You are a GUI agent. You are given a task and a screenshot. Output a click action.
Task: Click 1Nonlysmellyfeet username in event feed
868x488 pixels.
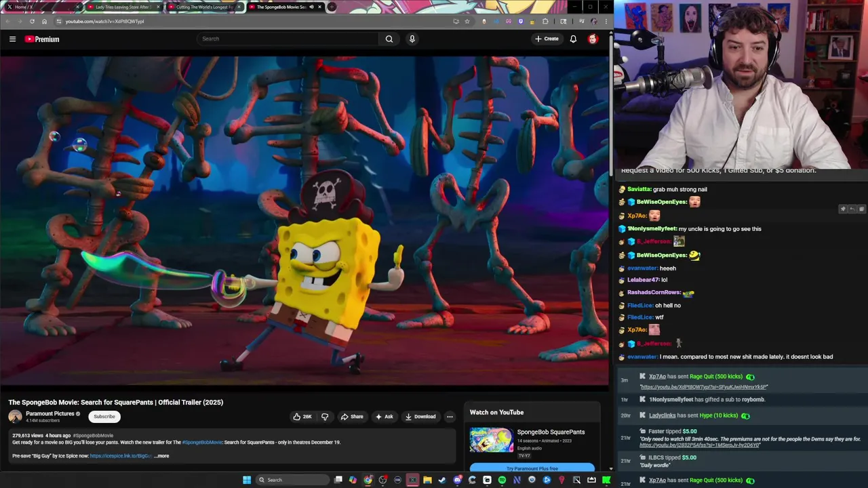(671, 400)
